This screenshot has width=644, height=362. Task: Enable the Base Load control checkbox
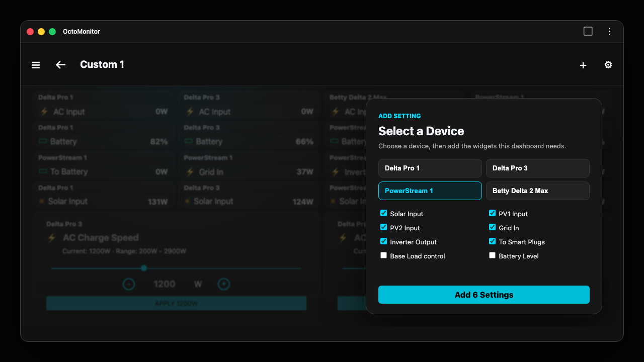click(384, 255)
